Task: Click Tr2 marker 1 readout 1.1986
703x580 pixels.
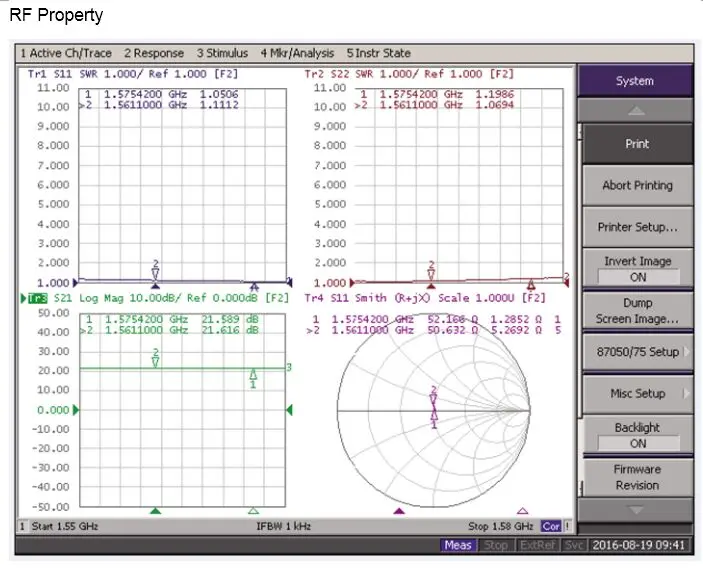Action: coord(495,94)
